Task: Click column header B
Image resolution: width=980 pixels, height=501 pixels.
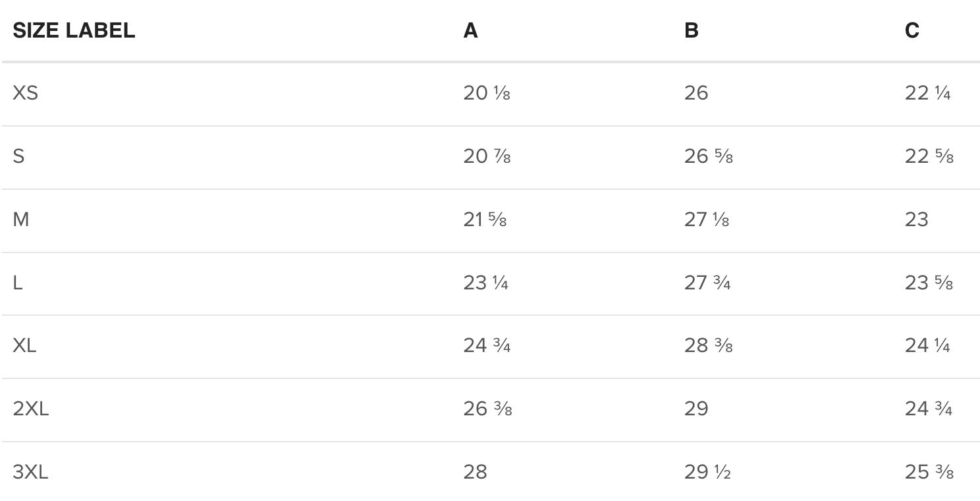Action: pos(691,31)
